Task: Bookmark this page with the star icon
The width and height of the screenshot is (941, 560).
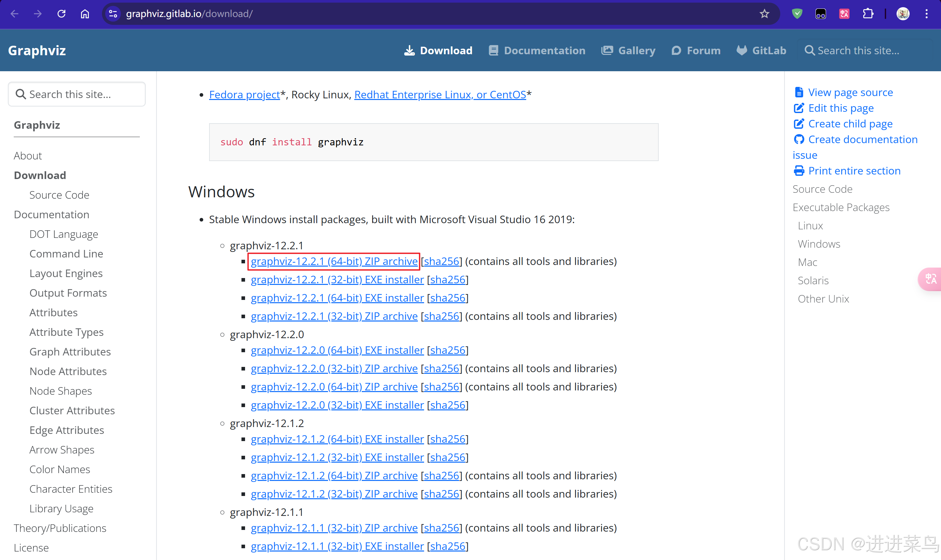Action: [x=764, y=14]
